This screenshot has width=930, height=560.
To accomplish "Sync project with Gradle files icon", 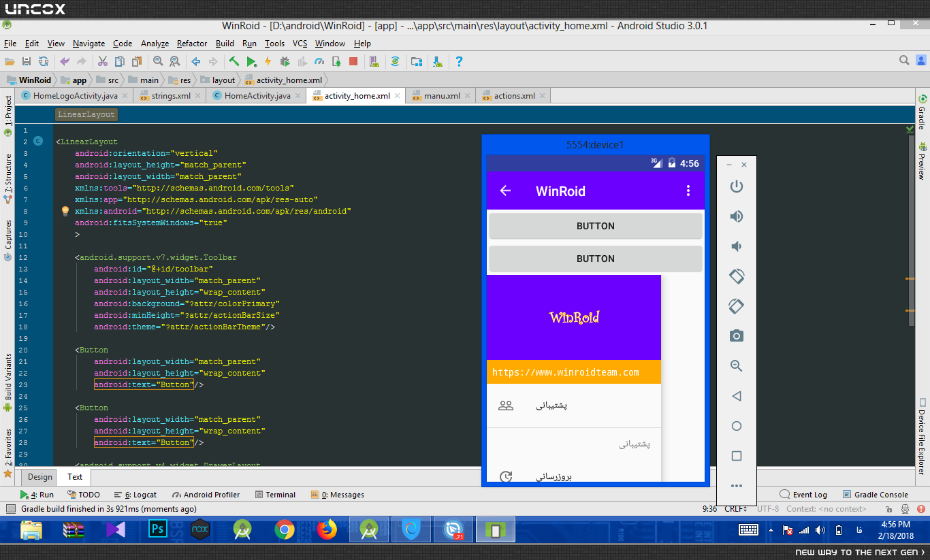I will pyautogui.click(x=395, y=61).
